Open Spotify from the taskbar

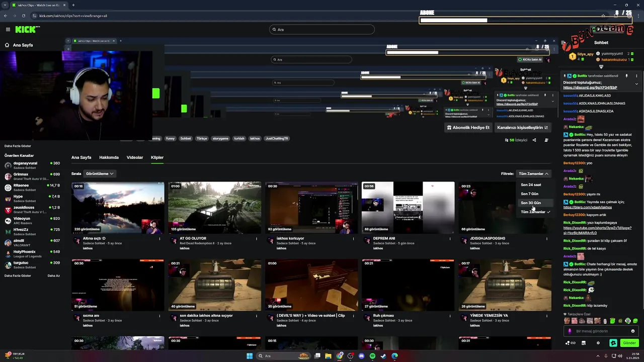(372, 356)
